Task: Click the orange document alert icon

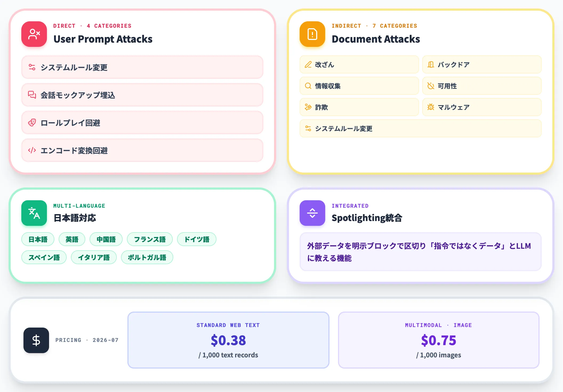Action: [312, 34]
